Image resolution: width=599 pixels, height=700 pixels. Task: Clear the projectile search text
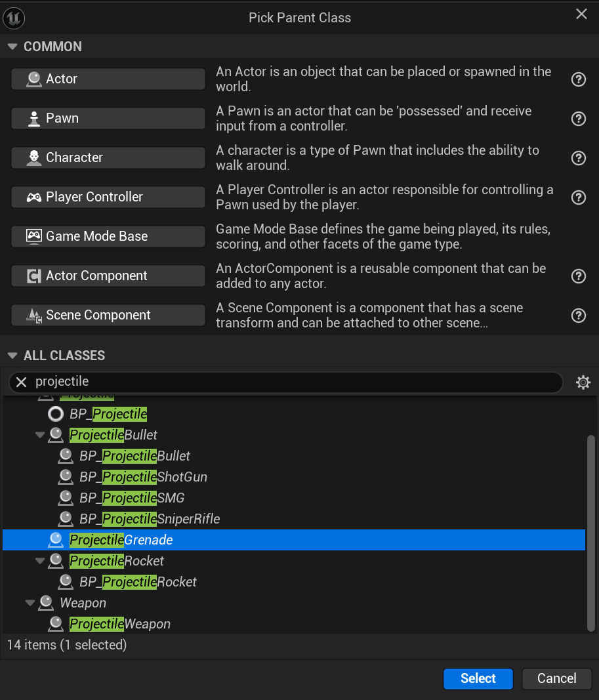click(x=22, y=382)
